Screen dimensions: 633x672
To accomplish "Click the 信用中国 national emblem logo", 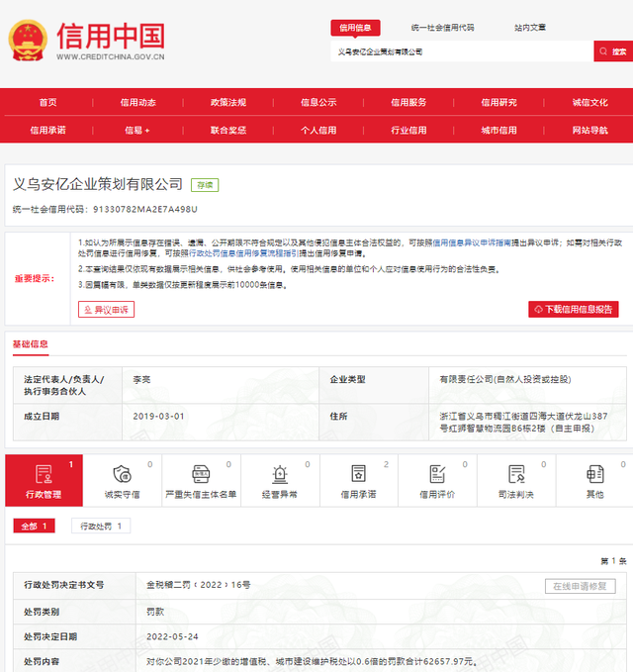I will click(28, 40).
